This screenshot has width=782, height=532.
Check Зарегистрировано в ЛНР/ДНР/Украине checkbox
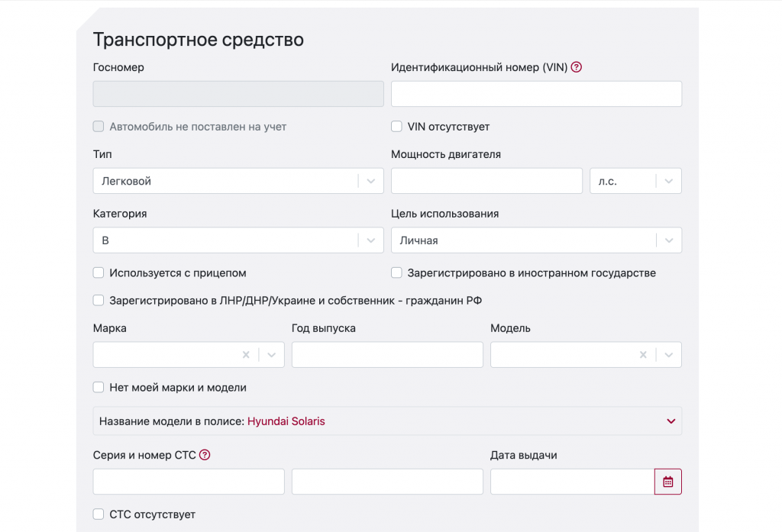[x=99, y=301]
